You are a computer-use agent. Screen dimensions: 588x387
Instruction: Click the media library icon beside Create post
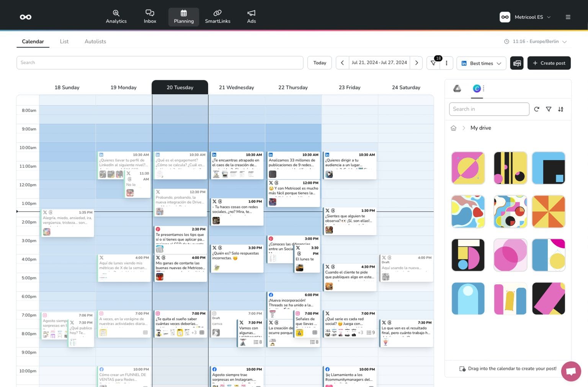pyautogui.click(x=516, y=63)
